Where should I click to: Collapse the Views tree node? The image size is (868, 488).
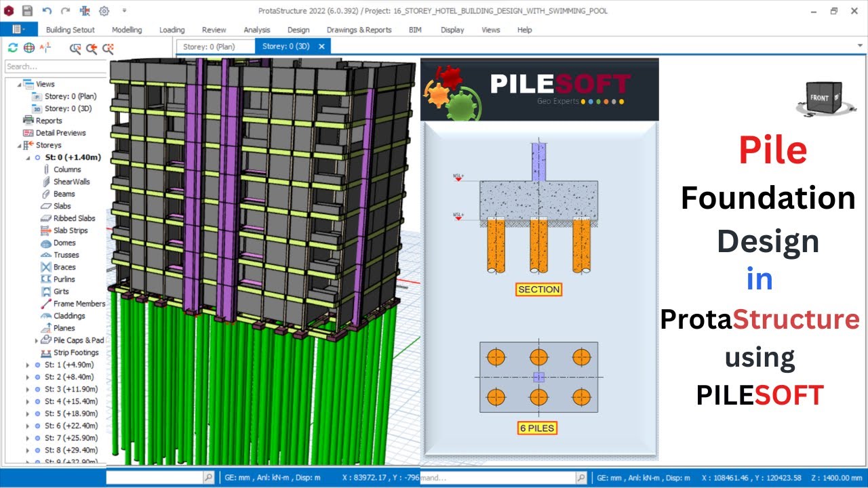tap(19, 84)
